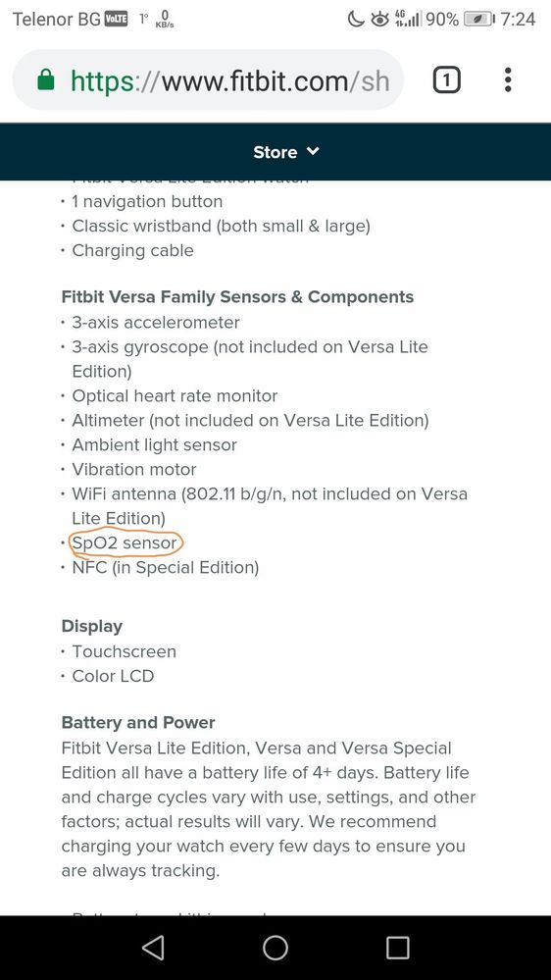Tap the battery icon in status bar
This screenshot has height=980, width=551.
[479, 20]
